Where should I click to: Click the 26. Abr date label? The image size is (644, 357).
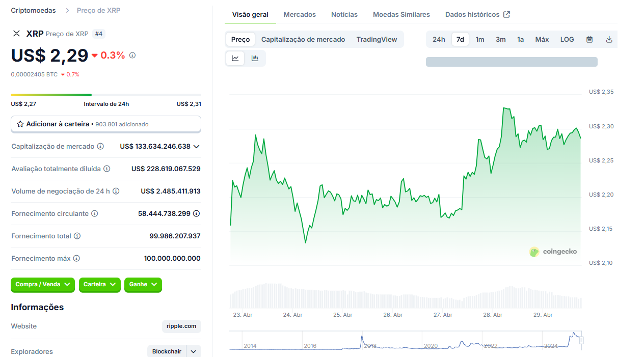point(393,315)
